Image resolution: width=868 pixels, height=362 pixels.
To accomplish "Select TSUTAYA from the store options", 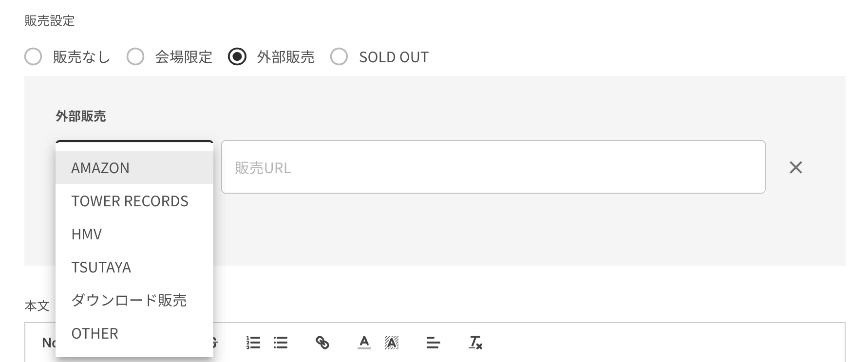I will coord(134,267).
